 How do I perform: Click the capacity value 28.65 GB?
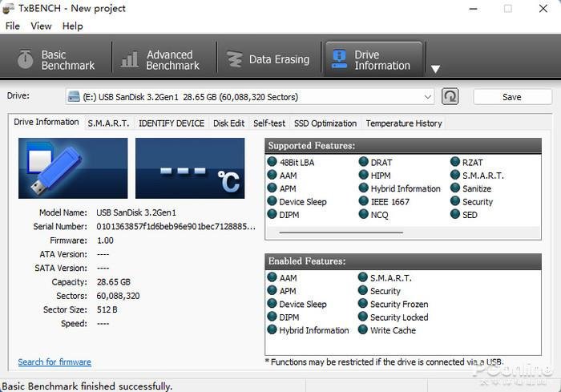click(114, 281)
